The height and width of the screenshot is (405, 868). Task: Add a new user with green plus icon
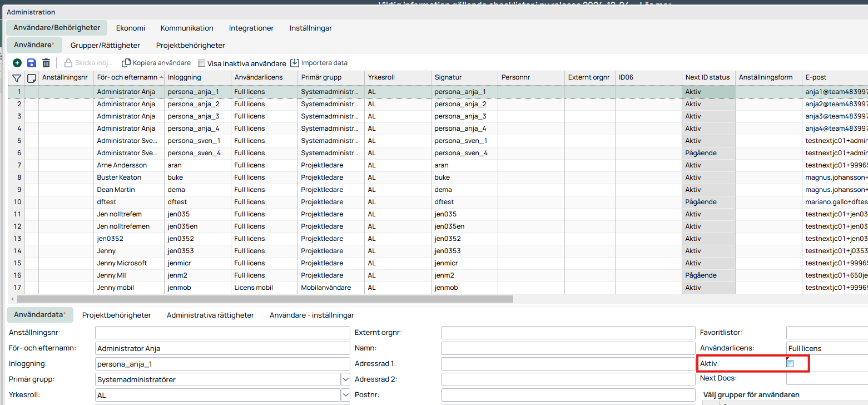coord(17,63)
